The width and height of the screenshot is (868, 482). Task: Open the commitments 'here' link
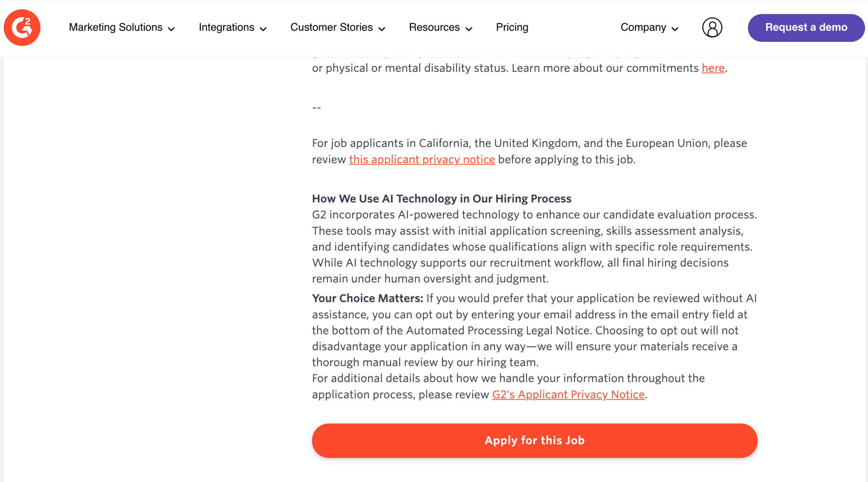click(x=713, y=68)
